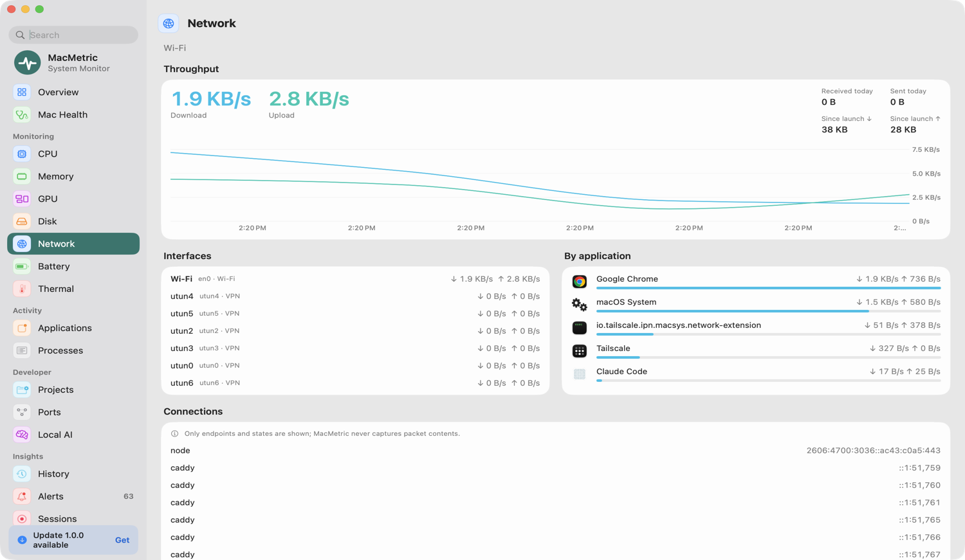The image size is (965, 560).
Task: Click Google Chrome usage bar
Action: tap(768, 288)
